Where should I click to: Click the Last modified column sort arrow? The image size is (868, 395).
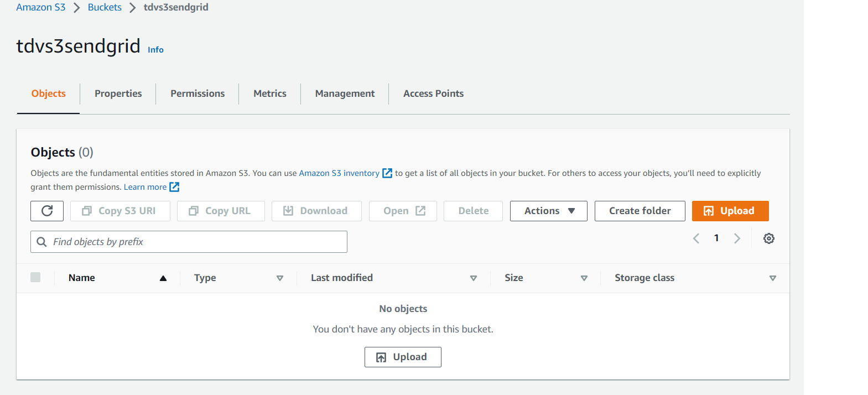474,278
